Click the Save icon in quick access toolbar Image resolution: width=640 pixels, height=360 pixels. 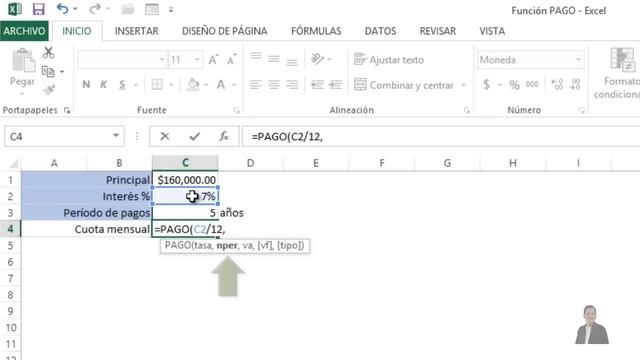38,9
